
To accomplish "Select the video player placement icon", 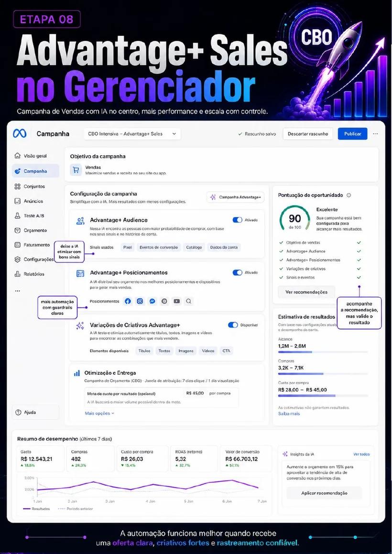I will point(177,302).
